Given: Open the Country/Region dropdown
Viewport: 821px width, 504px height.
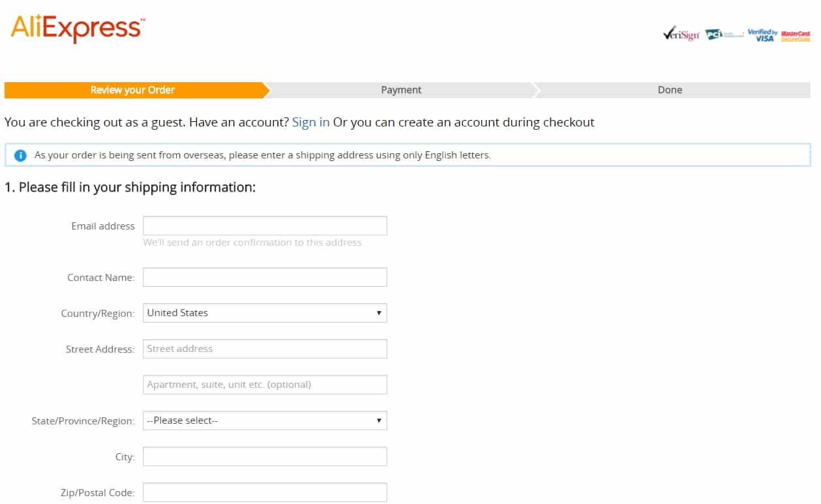Looking at the screenshot, I should coord(265,313).
